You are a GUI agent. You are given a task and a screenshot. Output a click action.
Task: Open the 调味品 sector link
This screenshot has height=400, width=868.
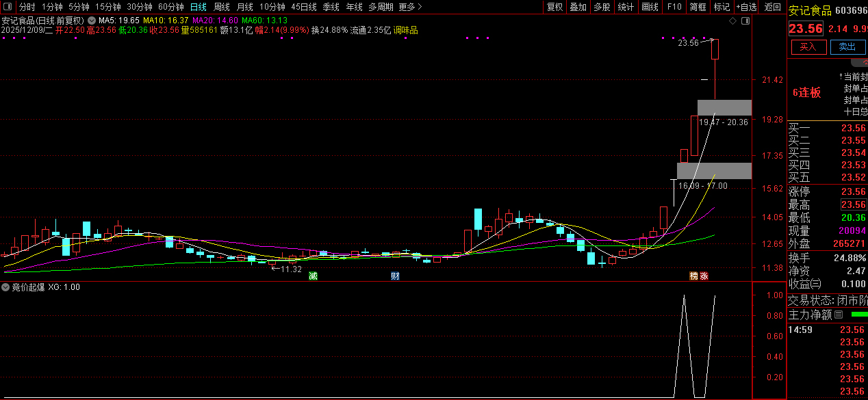405,30
